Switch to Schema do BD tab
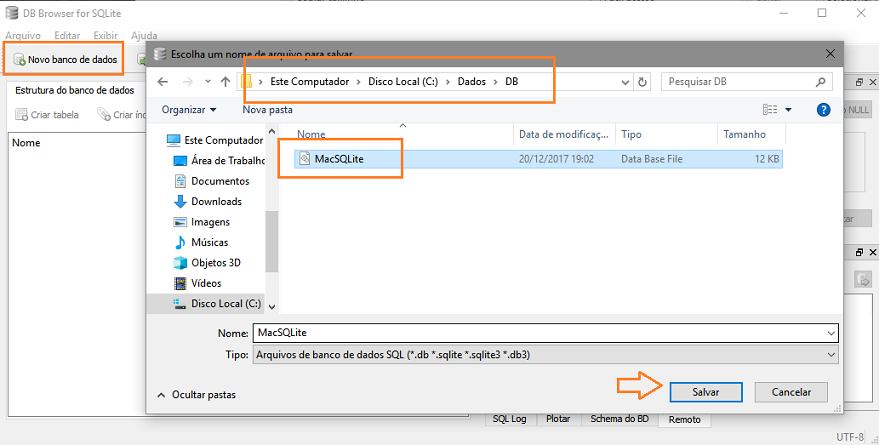 [x=619, y=419]
